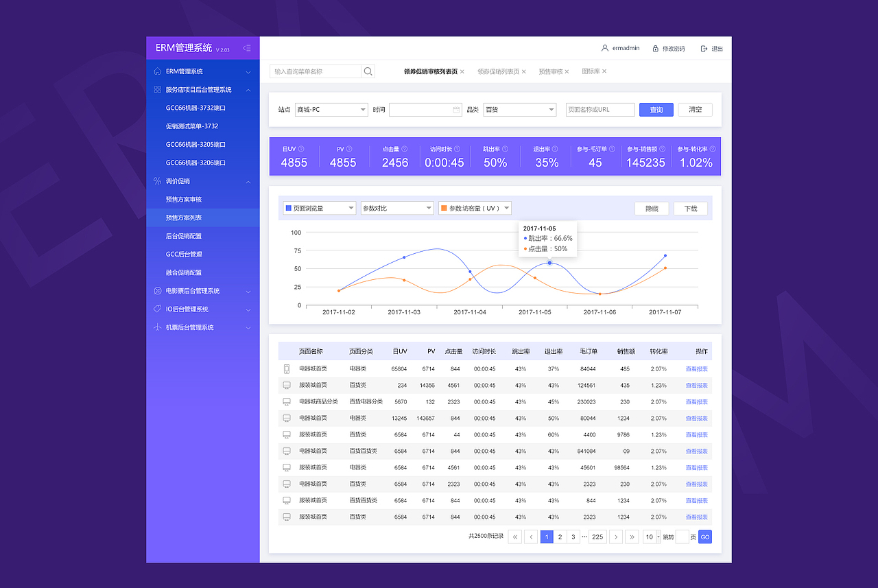Switch to the 领券促销列表页 tab

click(x=498, y=71)
